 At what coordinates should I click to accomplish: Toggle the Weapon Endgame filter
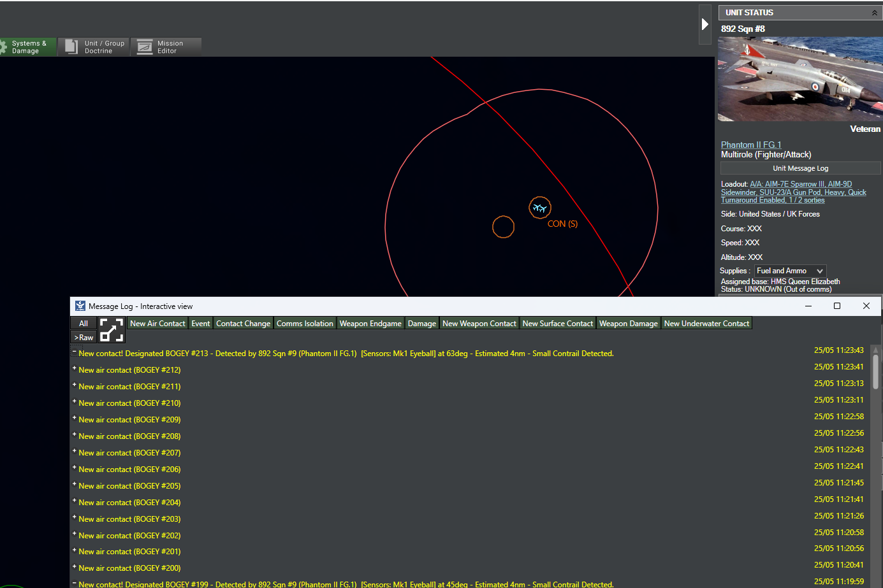pos(370,324)
